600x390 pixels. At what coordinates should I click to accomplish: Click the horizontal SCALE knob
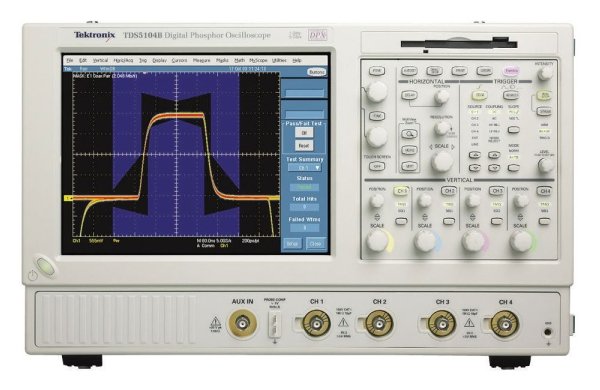coord(442,162)
